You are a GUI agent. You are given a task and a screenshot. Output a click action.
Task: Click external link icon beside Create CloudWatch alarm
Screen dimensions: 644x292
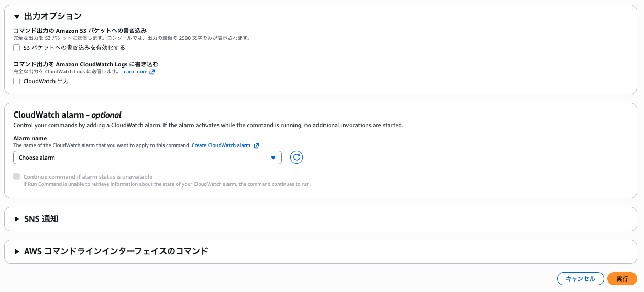coord(256,145)
